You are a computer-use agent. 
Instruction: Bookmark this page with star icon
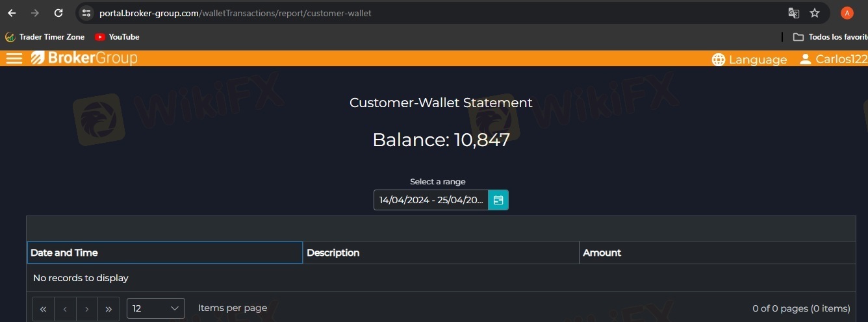pos(815,13)
